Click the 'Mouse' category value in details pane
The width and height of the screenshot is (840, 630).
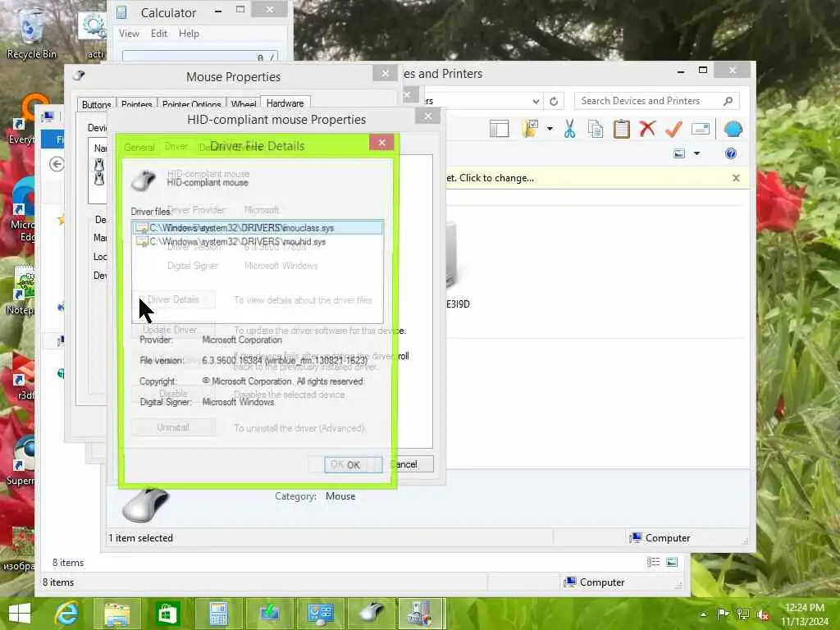[340, 496]
